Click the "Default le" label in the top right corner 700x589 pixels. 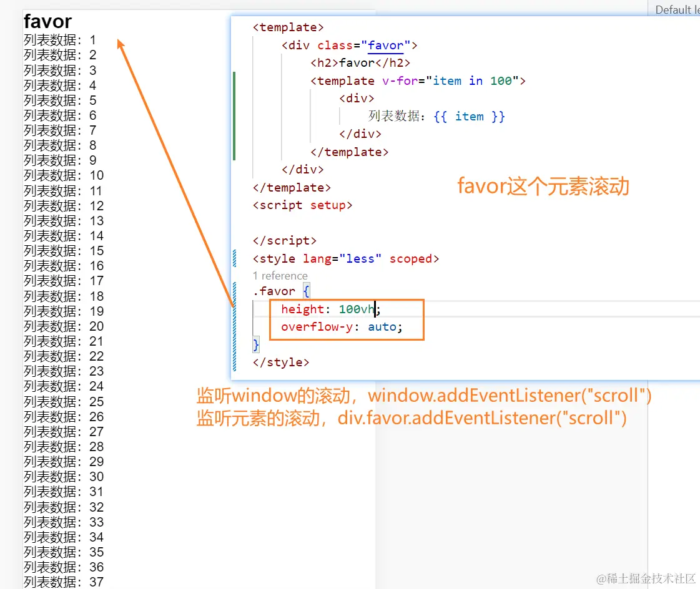coord(678,10)
